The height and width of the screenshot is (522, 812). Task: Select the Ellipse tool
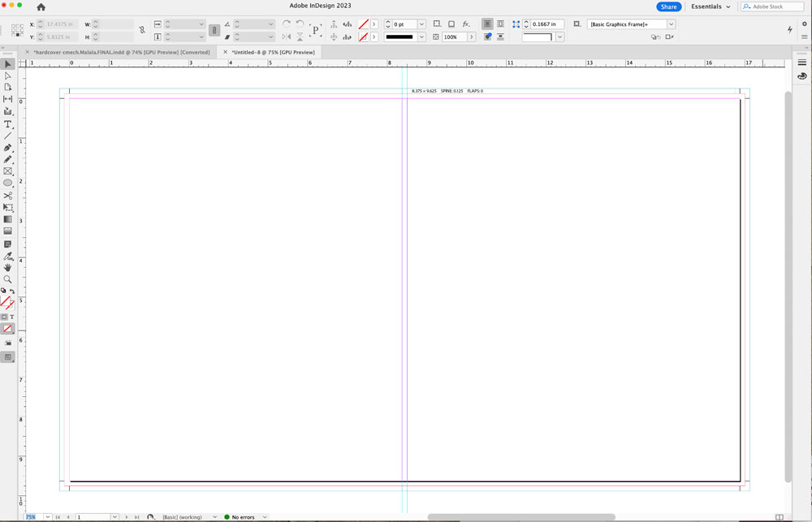coord(7,183)
